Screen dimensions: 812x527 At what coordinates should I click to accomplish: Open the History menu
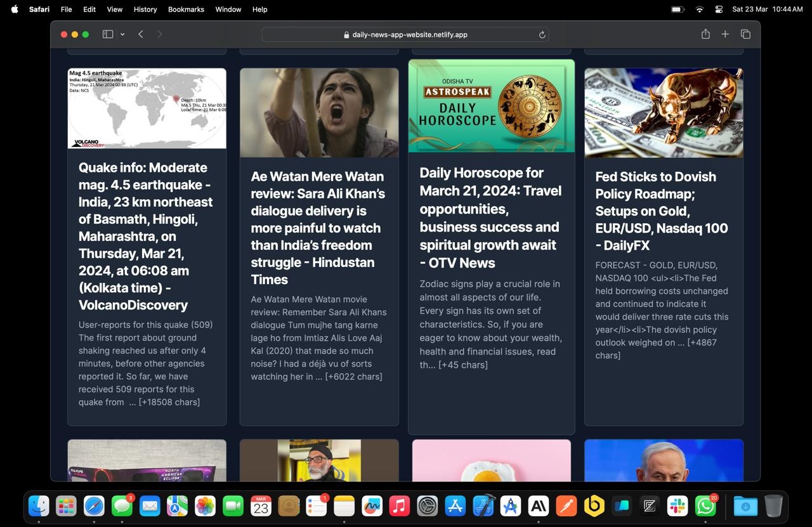click(x=145, y=10)
